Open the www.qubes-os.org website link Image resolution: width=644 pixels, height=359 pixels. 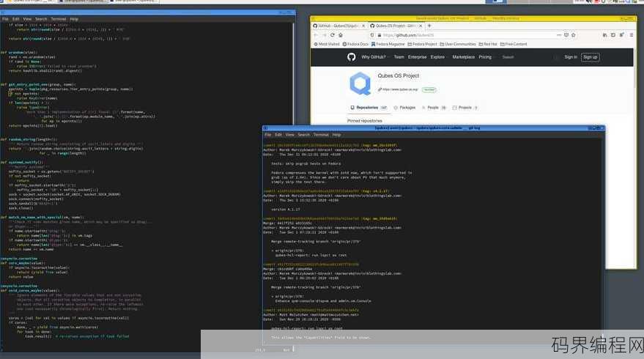coord(400,89)
